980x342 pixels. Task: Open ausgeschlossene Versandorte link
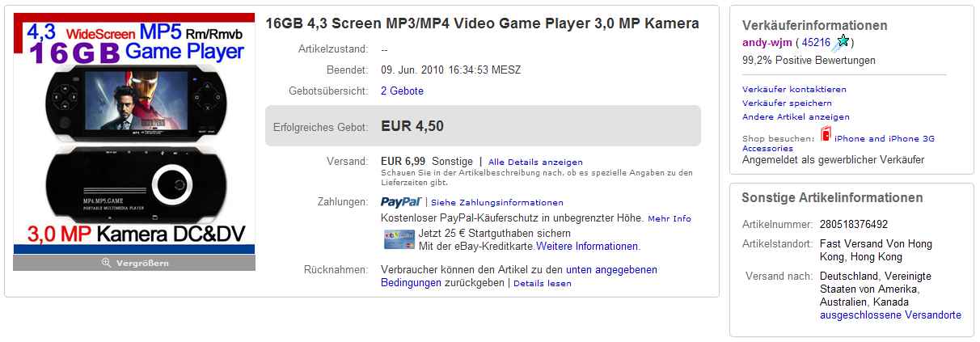point(890,315)
